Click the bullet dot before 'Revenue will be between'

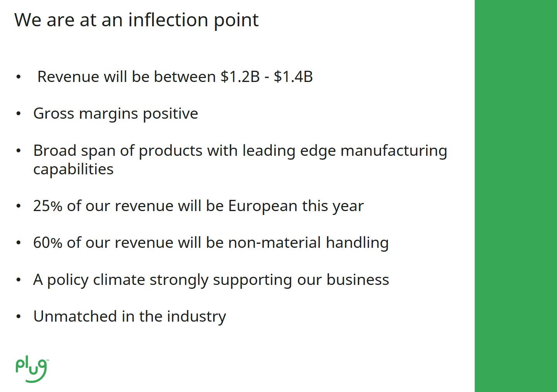[18, 77]
